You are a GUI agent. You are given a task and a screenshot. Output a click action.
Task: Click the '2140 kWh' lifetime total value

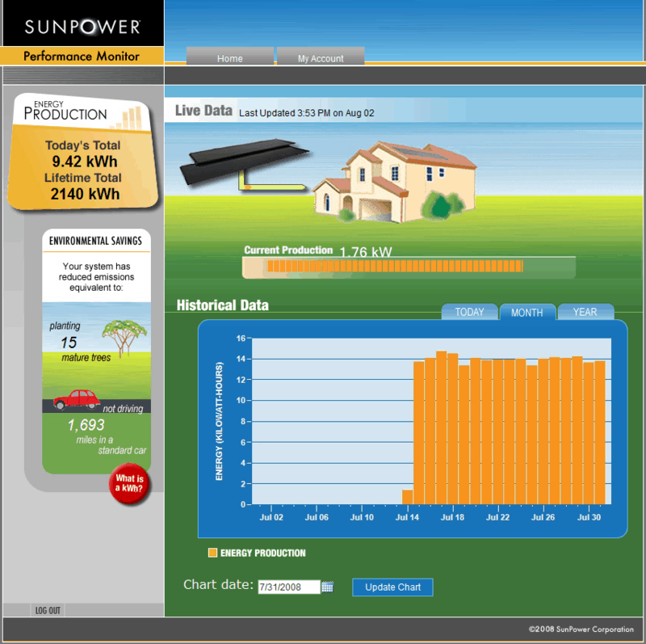coord(85,194)
